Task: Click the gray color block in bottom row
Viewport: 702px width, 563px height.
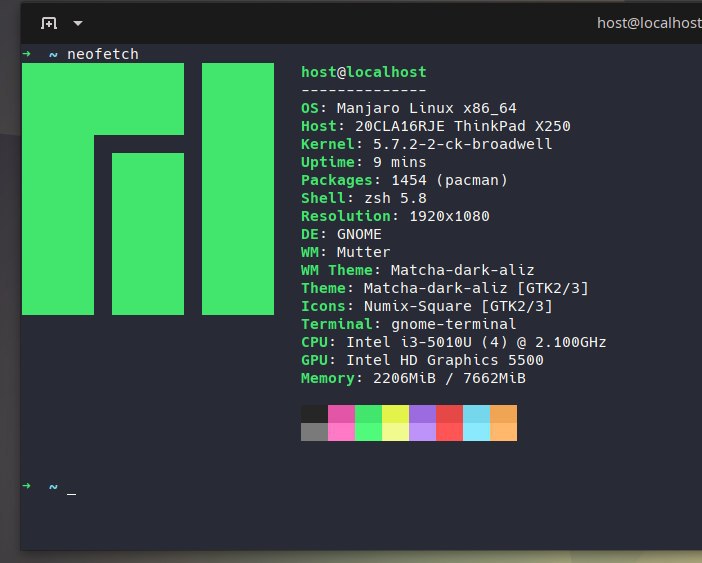Action: point(314,432)
